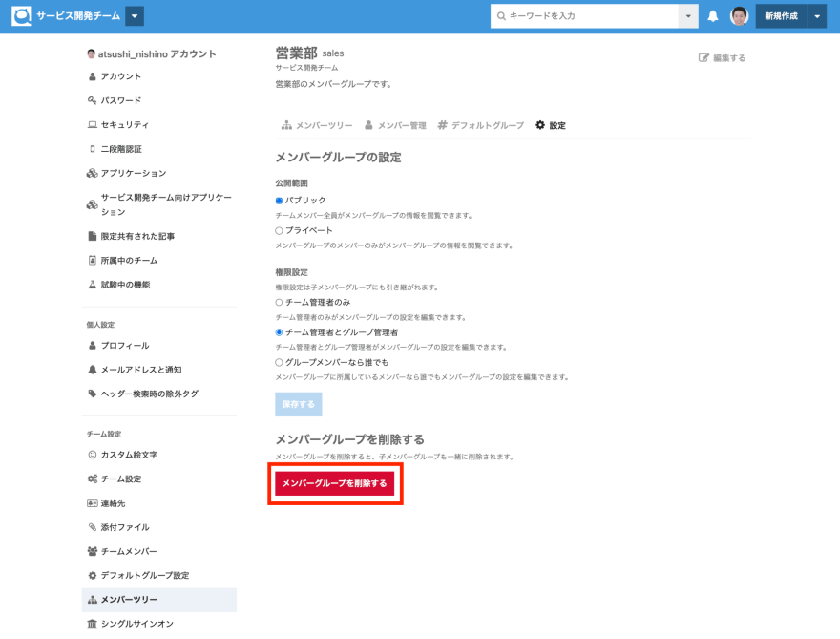Switch to the メンバーツリー tab

(317, 125)
